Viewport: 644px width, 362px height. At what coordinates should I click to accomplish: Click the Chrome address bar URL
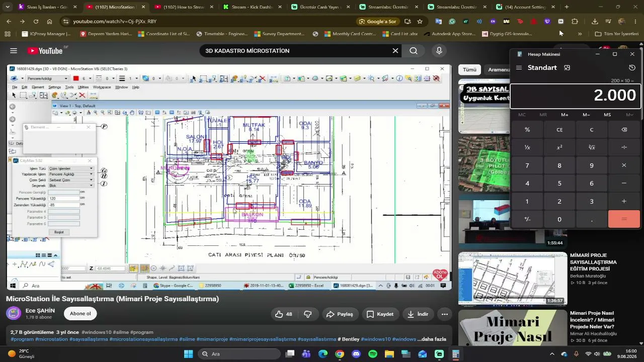point(115,22)
